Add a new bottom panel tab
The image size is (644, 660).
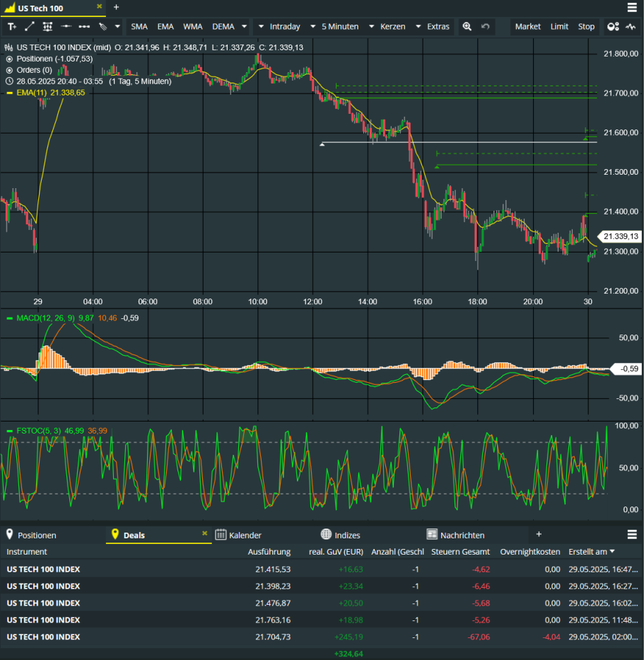pyautogui.click(x=539, y=534)
